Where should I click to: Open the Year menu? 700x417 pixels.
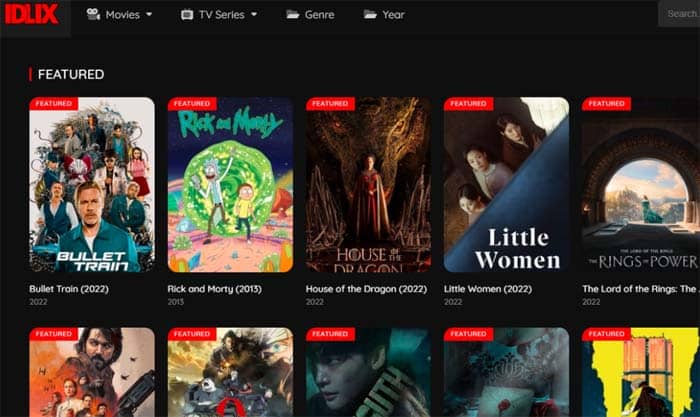point(393,15)
